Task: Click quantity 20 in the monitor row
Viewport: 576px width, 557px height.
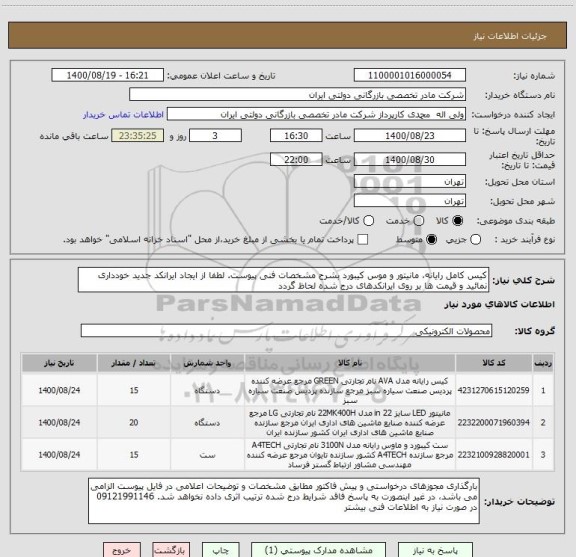Action: click(x=134, y=423)
